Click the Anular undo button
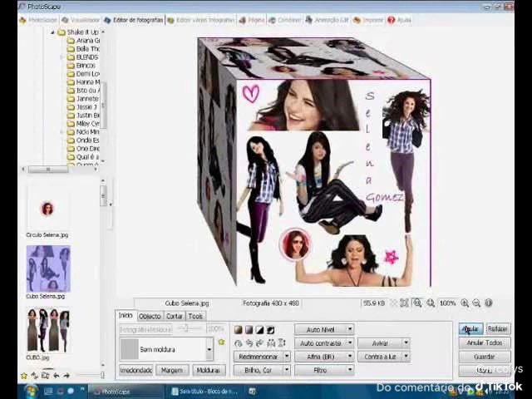Screen dimensions: 532x399 (x=470, y=329)
